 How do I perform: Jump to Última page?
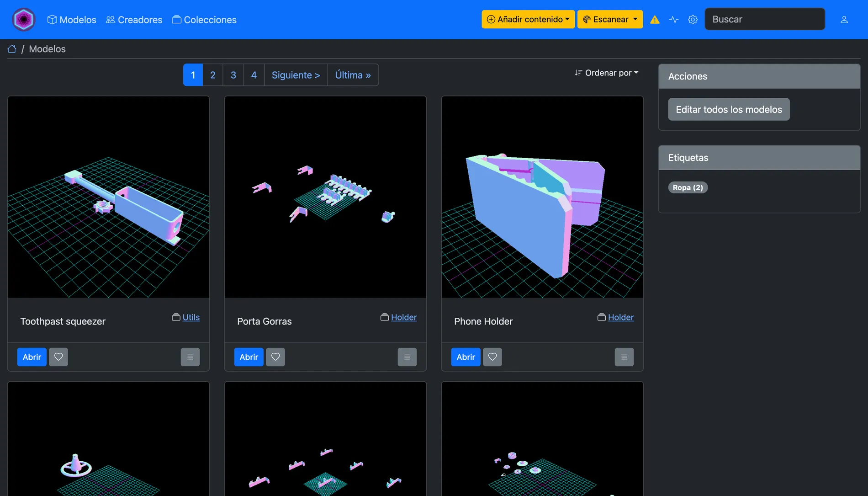(x=353, y=75)
